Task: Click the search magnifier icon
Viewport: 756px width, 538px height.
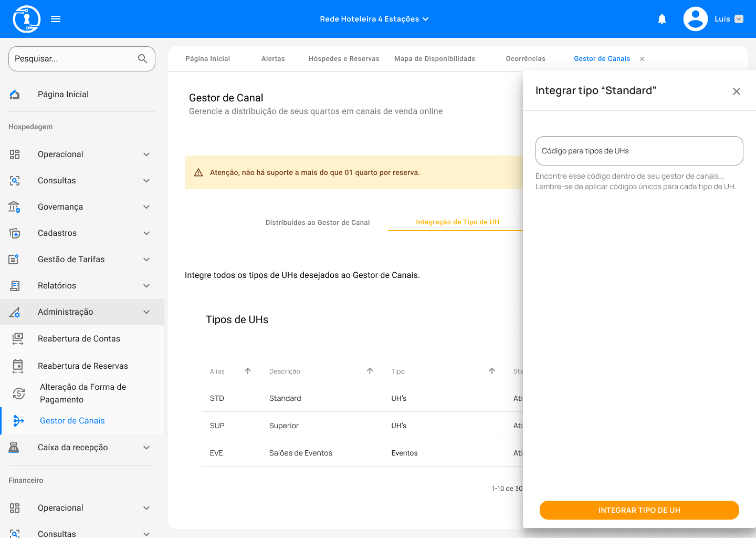Action: 142,59
